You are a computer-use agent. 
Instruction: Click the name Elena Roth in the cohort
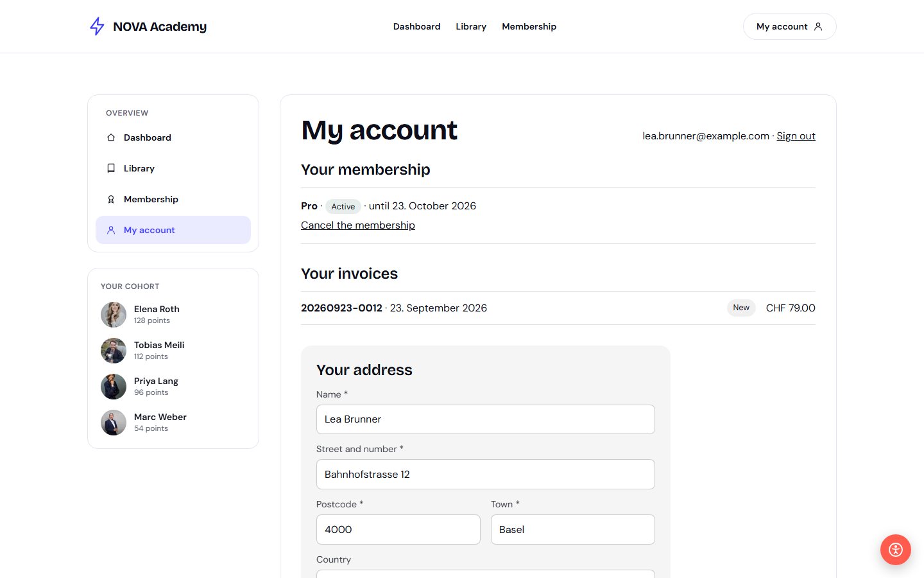coord(157,309)
